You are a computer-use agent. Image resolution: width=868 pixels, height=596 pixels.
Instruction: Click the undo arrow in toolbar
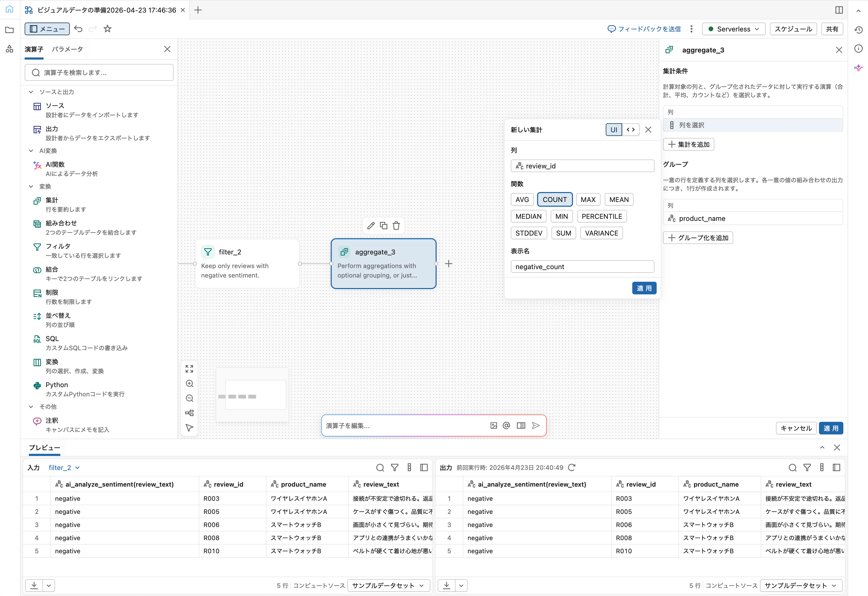[78, 29]
